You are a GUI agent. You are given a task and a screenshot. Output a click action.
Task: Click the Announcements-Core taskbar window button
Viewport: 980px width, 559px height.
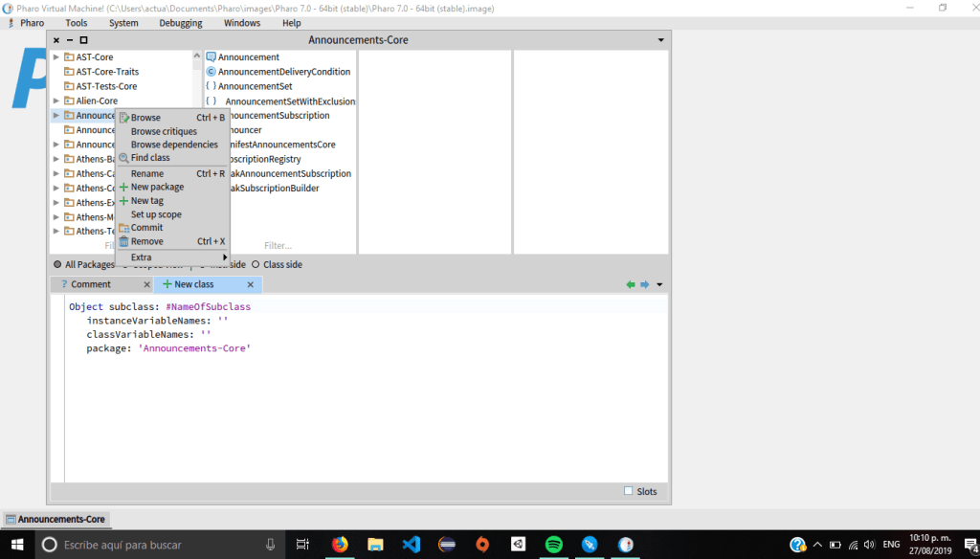pyautogui.click(x=56, y=519)
